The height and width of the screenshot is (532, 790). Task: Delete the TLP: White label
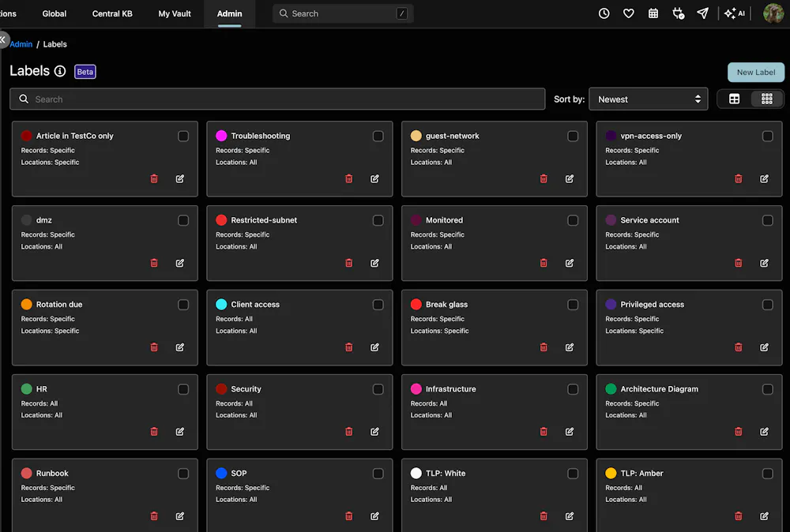(x=544, y=516)
